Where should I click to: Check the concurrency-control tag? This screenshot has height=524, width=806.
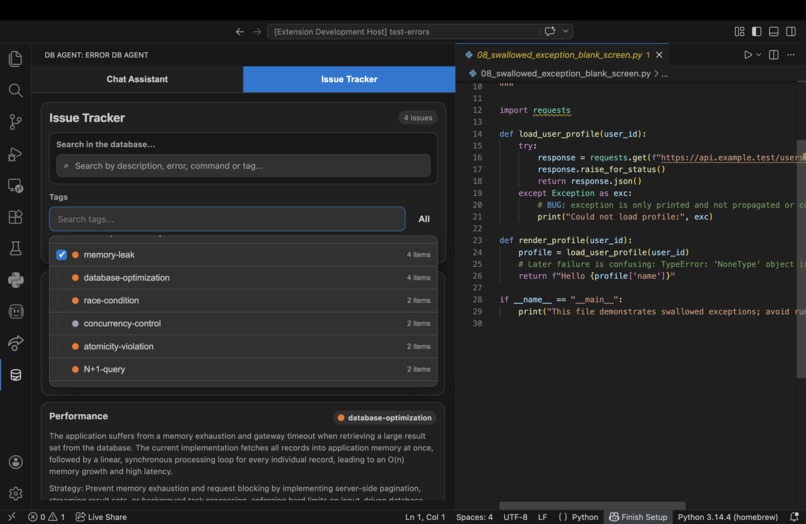tap(62, 323)
